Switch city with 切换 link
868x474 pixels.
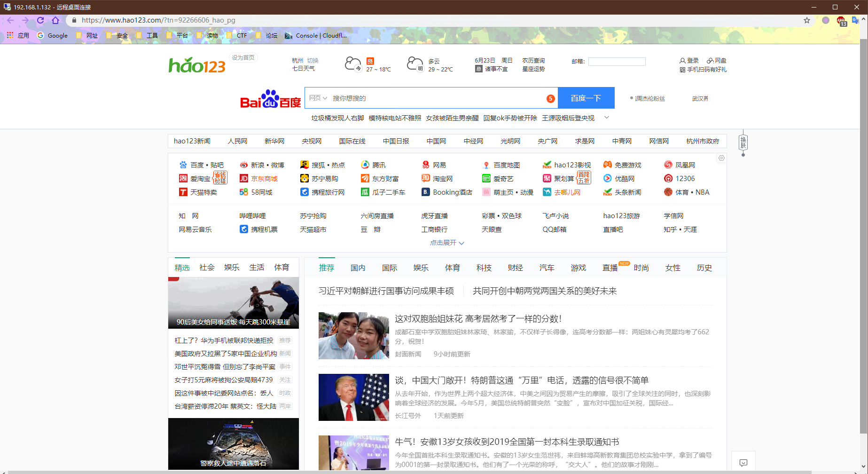click(x=313, y=61)
